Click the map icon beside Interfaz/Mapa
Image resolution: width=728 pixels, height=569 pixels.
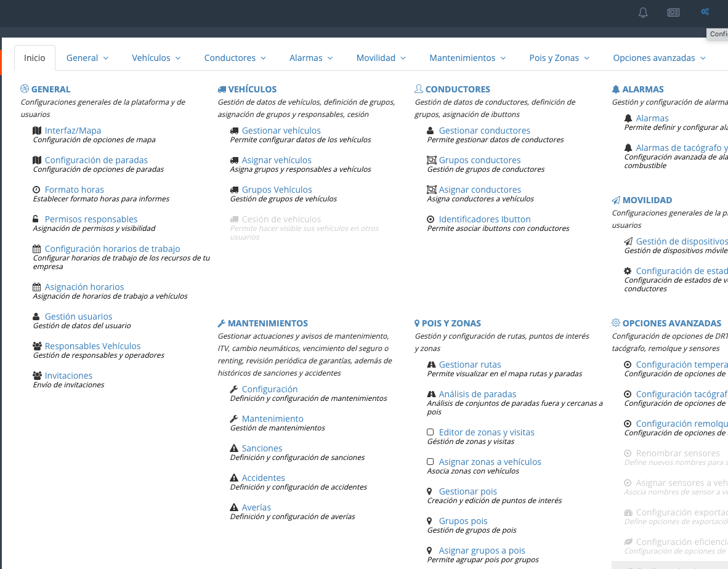coord(37,131)
